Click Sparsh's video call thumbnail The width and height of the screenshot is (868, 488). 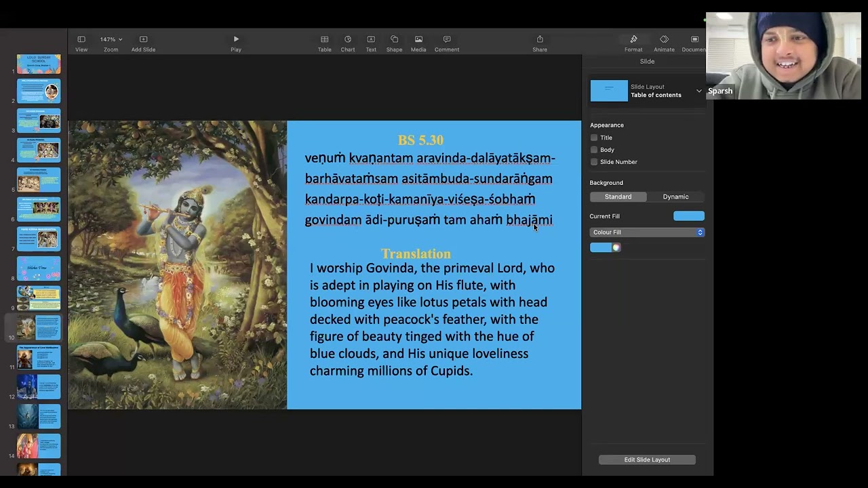tap(783, 56)
